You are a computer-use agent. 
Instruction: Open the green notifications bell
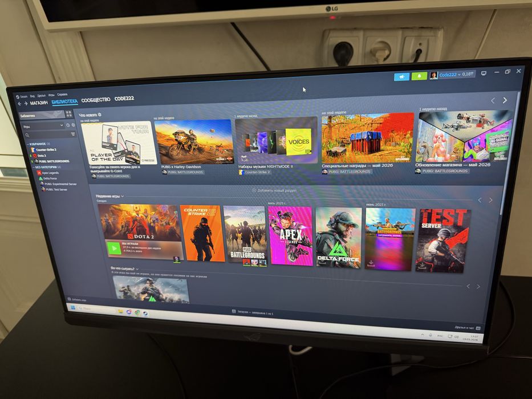419,76
